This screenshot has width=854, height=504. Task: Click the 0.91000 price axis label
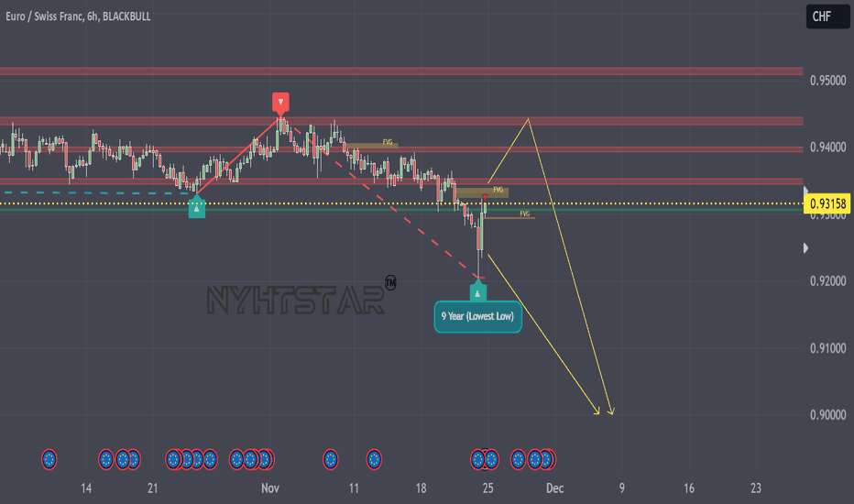(827, 348)
